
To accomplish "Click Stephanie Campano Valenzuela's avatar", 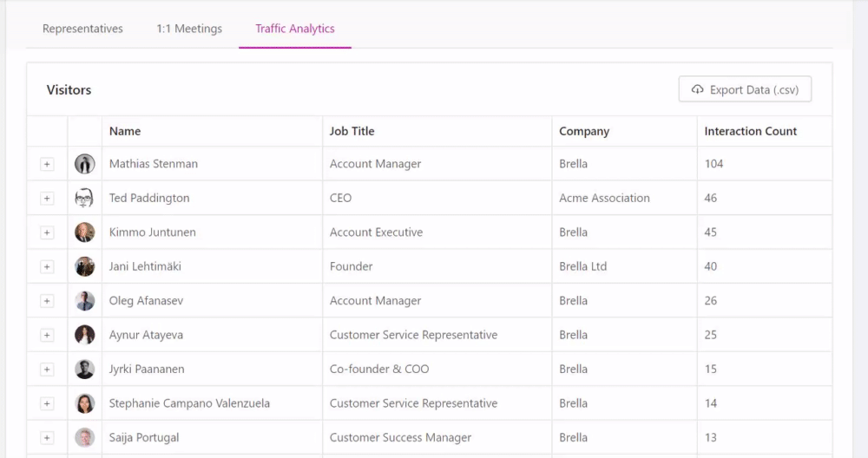I will [x=85, y=404].
